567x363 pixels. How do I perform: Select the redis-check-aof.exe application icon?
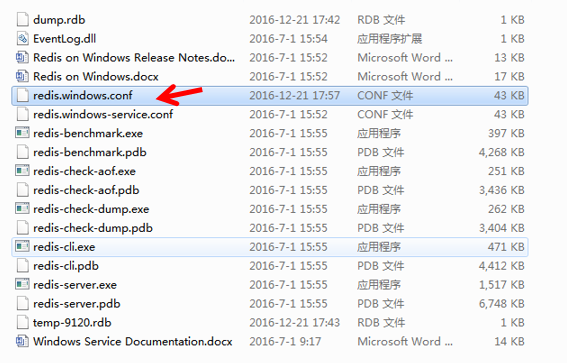pos(22,171)
